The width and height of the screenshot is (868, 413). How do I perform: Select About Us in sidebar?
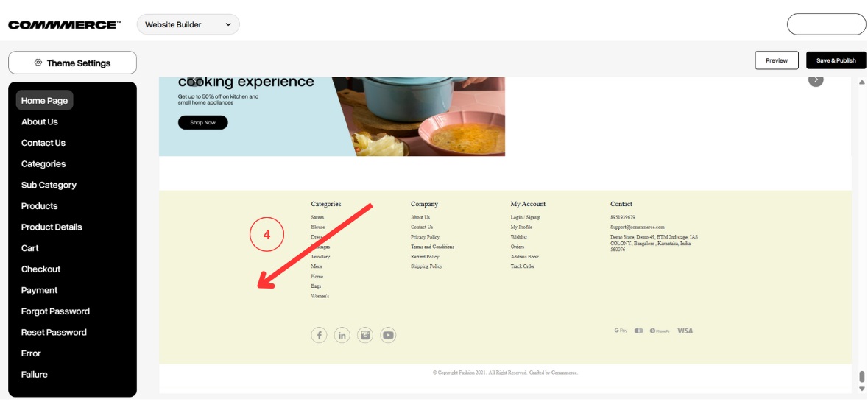pos(40,121)
